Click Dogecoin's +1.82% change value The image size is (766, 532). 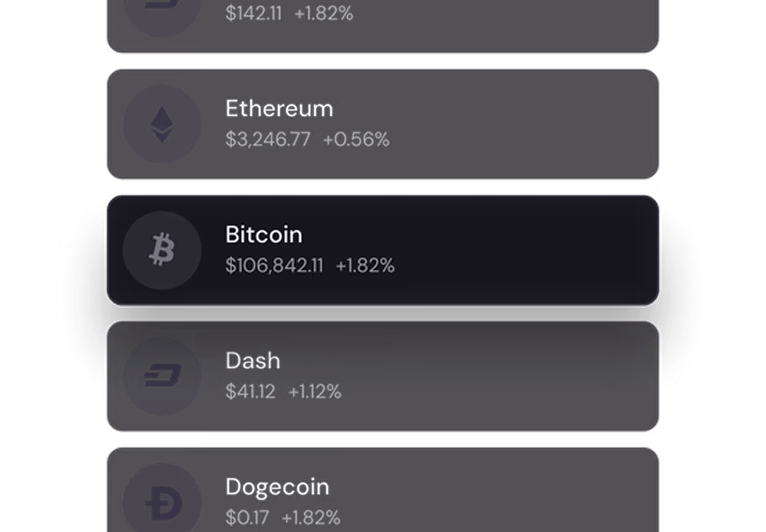(311, 518)
